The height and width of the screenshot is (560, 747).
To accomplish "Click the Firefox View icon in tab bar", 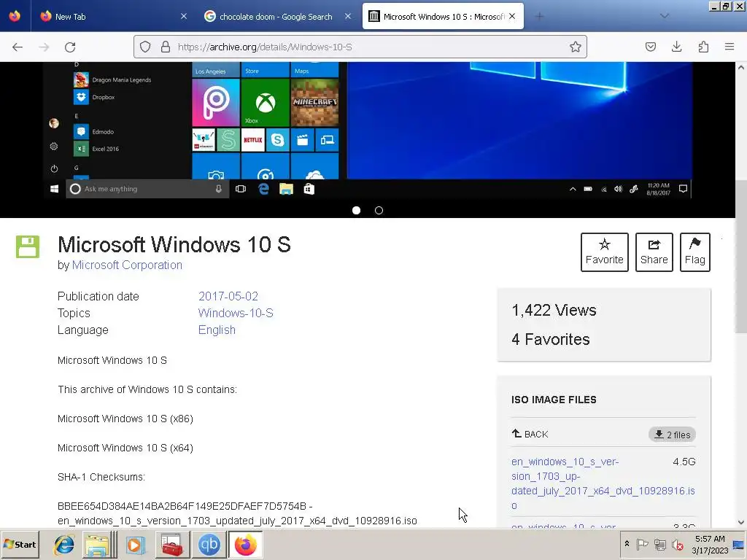I will pos(15,16).
